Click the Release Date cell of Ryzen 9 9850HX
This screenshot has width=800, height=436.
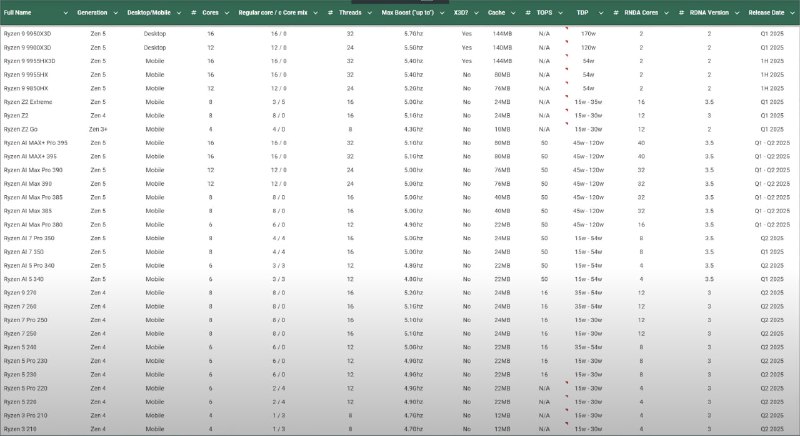pos(772,88)
